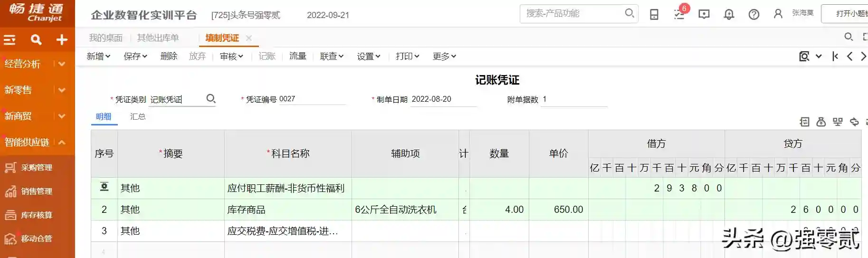Go to first voucher arrow icon
Image resolution: width=868 pixels, height=258 pixels.
[x=835, y=57]
